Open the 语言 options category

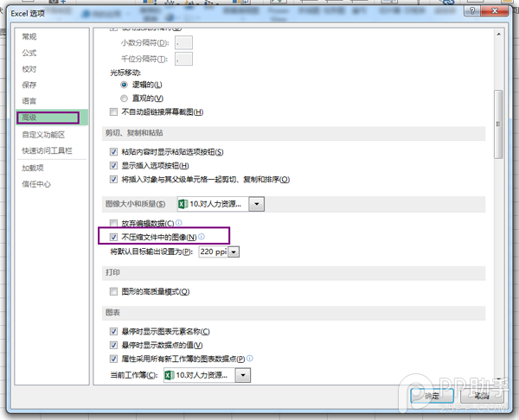pos(29,101)
